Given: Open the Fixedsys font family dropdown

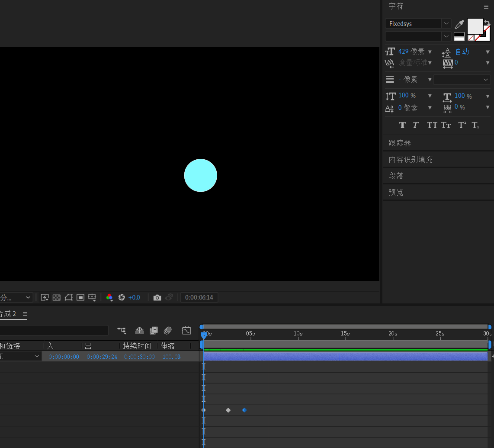Looking at the screenshot, I should (x=446, y=23).
